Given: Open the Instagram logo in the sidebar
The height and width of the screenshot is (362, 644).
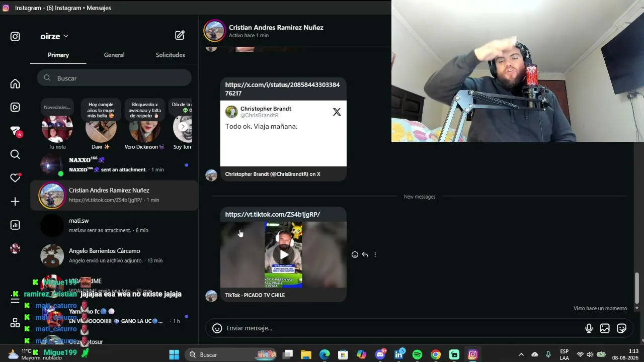Looking at the screenshot, I should click(15, 37).
